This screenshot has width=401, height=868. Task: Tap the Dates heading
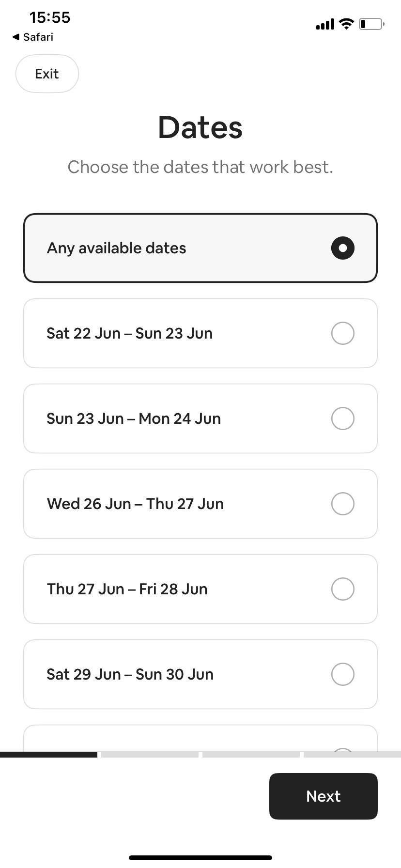click(200, 127)
